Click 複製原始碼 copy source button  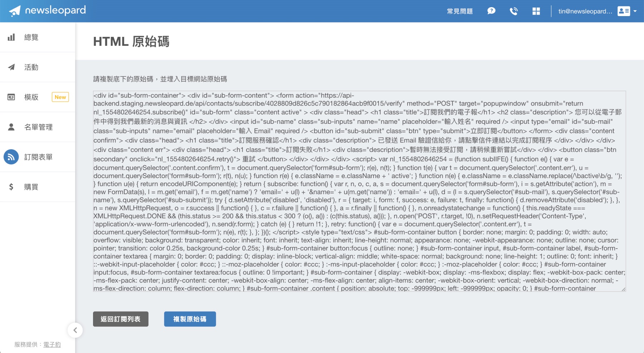pyautogui.click(x=190, y=319)
